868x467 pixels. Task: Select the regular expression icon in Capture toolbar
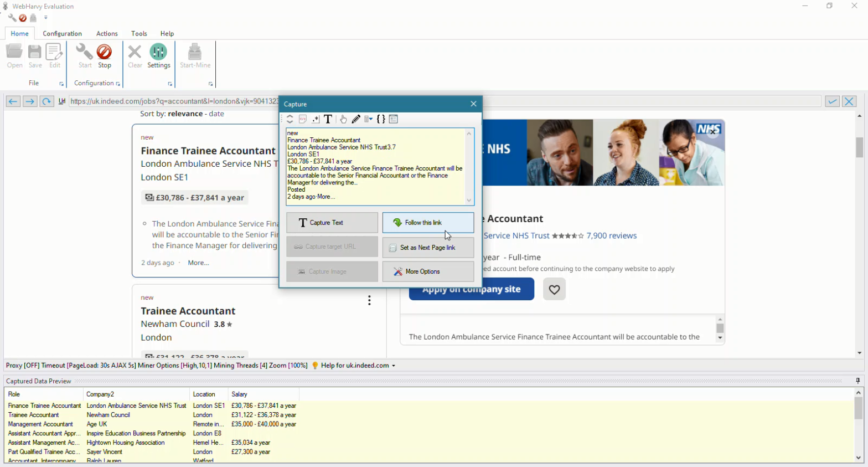pos(316,119)
